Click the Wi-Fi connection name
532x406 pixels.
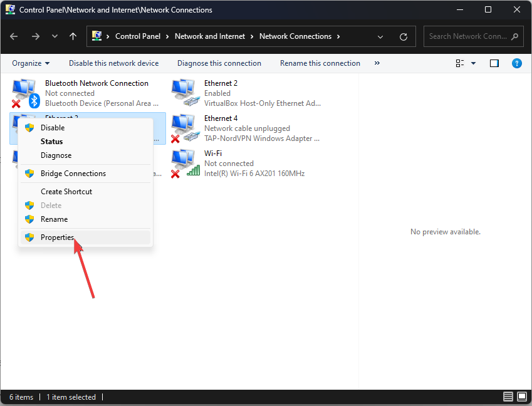pos(213,154)
